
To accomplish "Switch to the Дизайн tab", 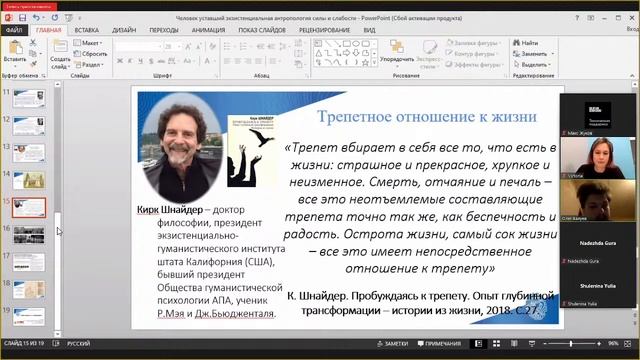I will coord(124,30).
